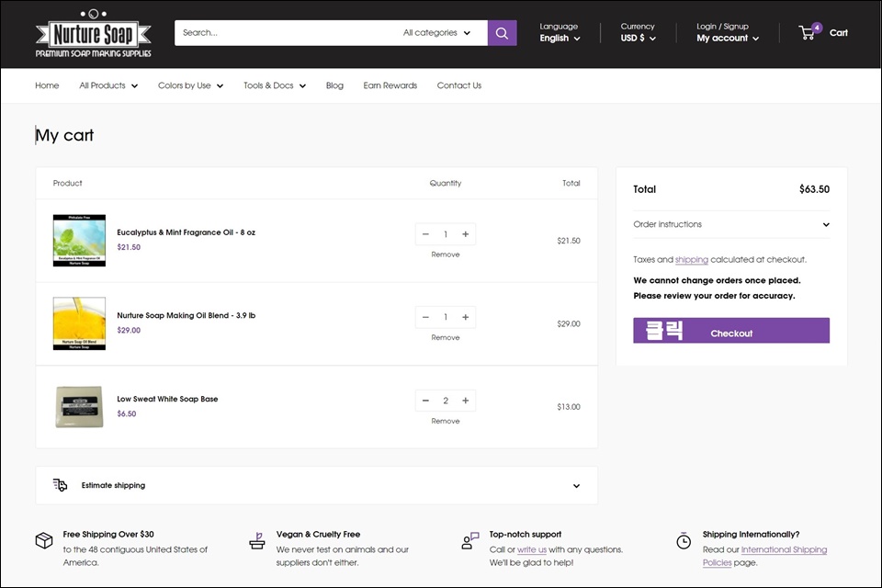Image resolution: width=882 pixels, height=588 pixels.
Task: Click the Cart text label in header
Action: [838, 33]
